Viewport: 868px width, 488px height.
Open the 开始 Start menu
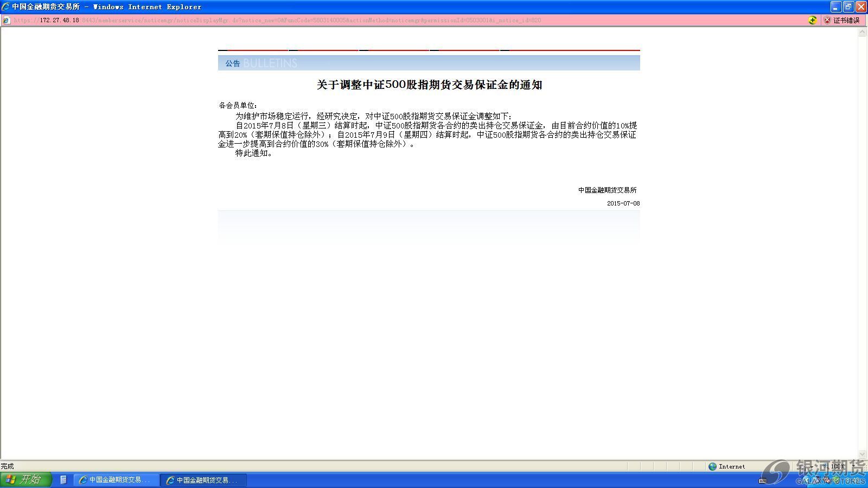coord(25,479)
